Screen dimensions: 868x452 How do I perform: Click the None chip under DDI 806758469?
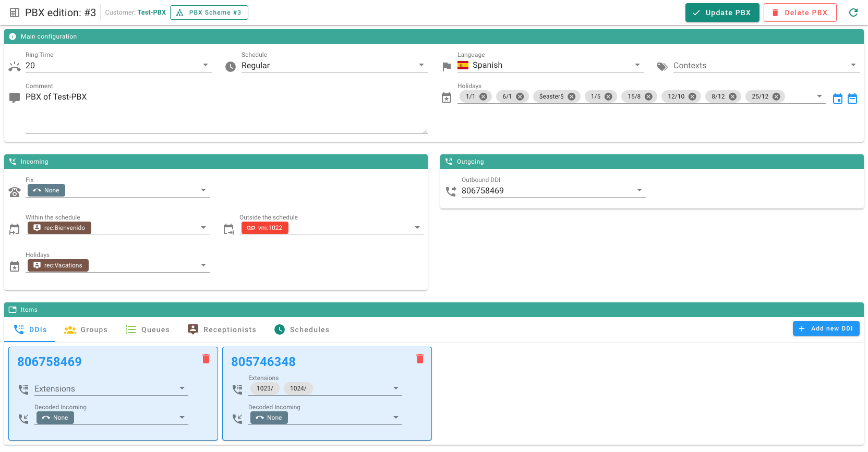[x=55, y=418]
